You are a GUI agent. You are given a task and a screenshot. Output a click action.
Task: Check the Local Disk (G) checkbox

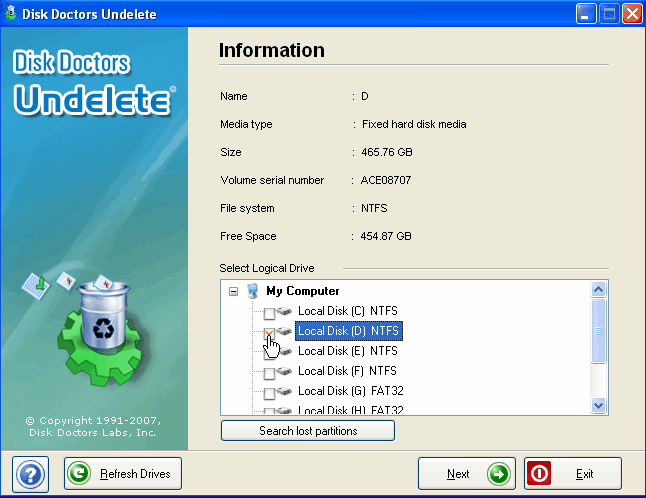click(269, 393)
